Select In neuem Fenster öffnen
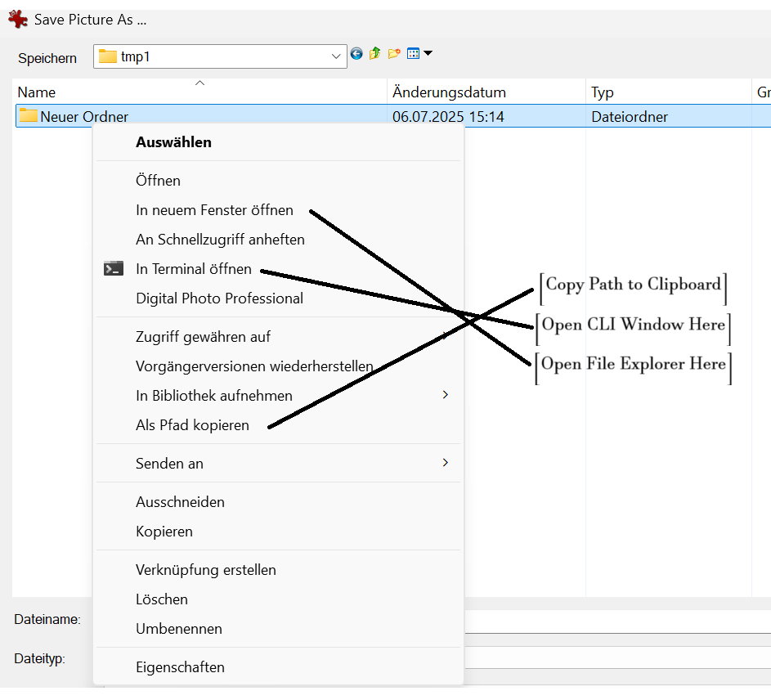Image resolution: width=771 pixels, height=700 pixels. pos(214,210)
